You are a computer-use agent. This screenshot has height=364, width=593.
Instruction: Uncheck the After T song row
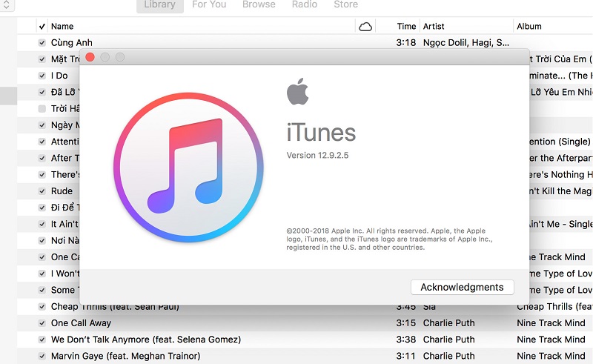(42, 158)
